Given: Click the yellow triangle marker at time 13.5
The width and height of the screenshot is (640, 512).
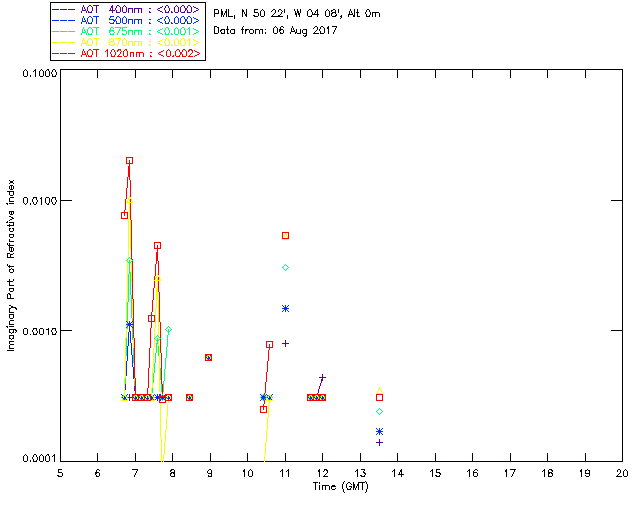Looking at the screenshot, I should pos(380,390).
